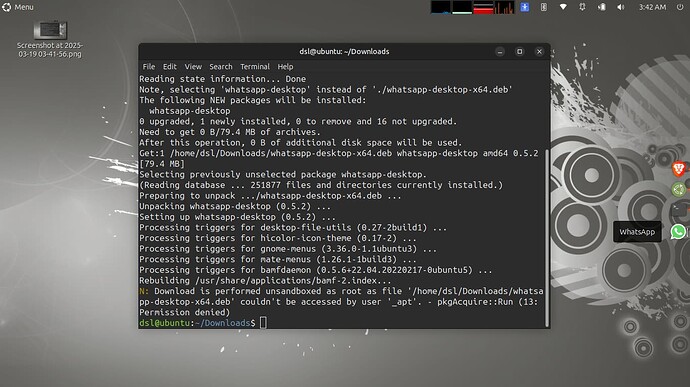
Task: Open the power/session icon in the panel corner
Action: tap(680, 7)
